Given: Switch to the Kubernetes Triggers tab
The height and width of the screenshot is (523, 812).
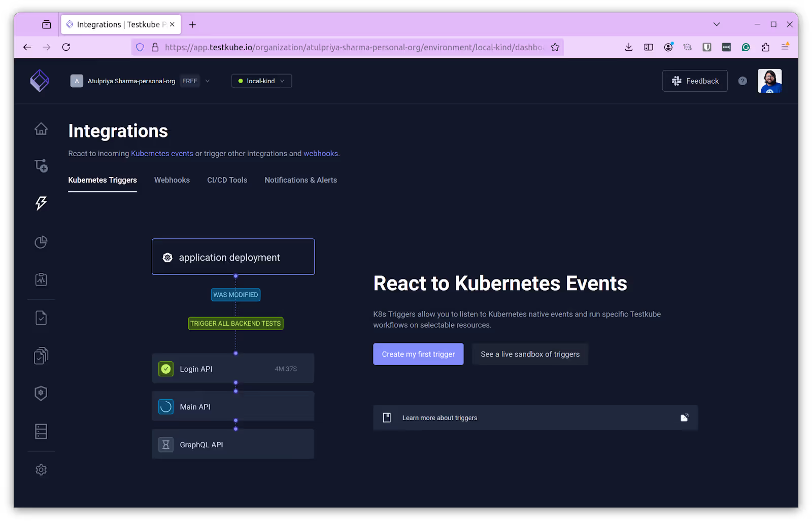Looking at the screenshot, I should 103,180.
